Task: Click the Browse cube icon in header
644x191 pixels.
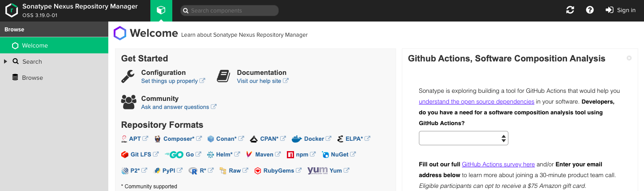Action: [x=161, y=10]
